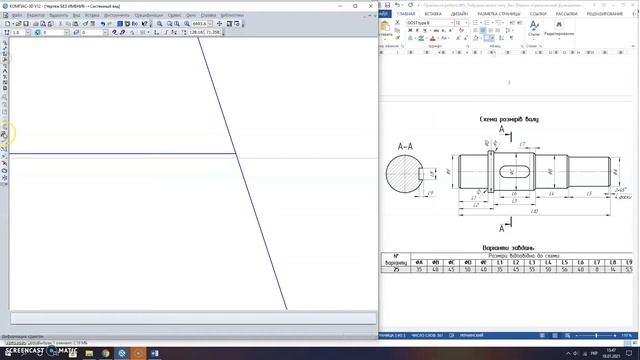Image resolution: width=640 pixels, height=360 pixels.
Task: Click variables manager fx icon
Action: pyautogui.click(x=134, y=24)
